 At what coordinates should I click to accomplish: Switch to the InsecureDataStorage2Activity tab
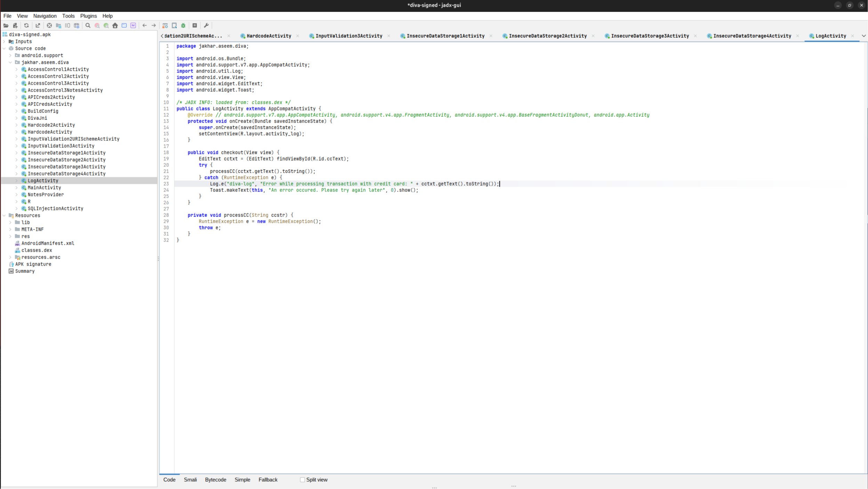point(547,36)
